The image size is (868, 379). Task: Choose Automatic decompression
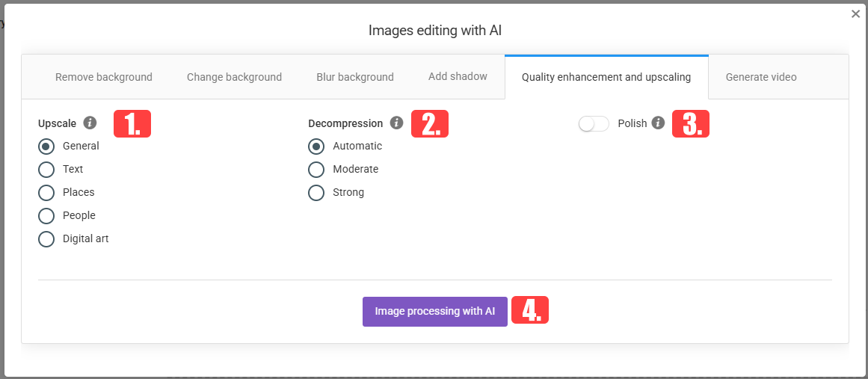pyautogui.click(x=316, y=146)
